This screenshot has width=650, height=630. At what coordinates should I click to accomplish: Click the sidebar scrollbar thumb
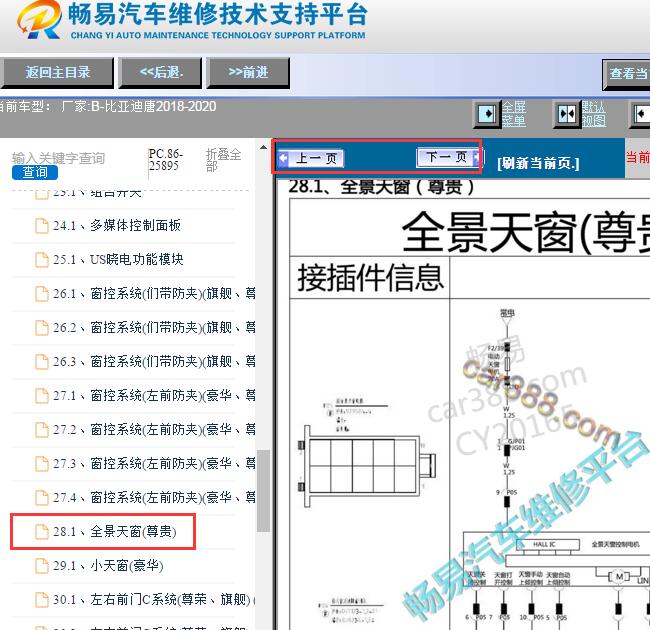263,490
